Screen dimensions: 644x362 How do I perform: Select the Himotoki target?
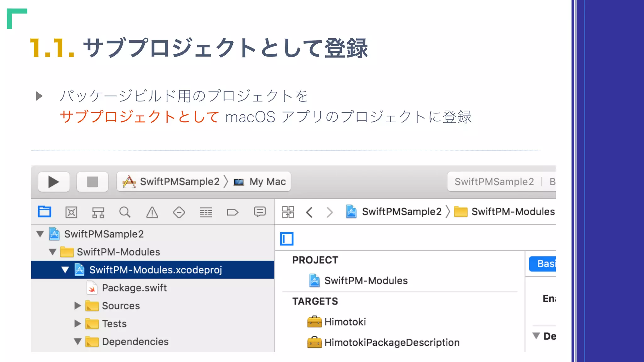point(345,322)
